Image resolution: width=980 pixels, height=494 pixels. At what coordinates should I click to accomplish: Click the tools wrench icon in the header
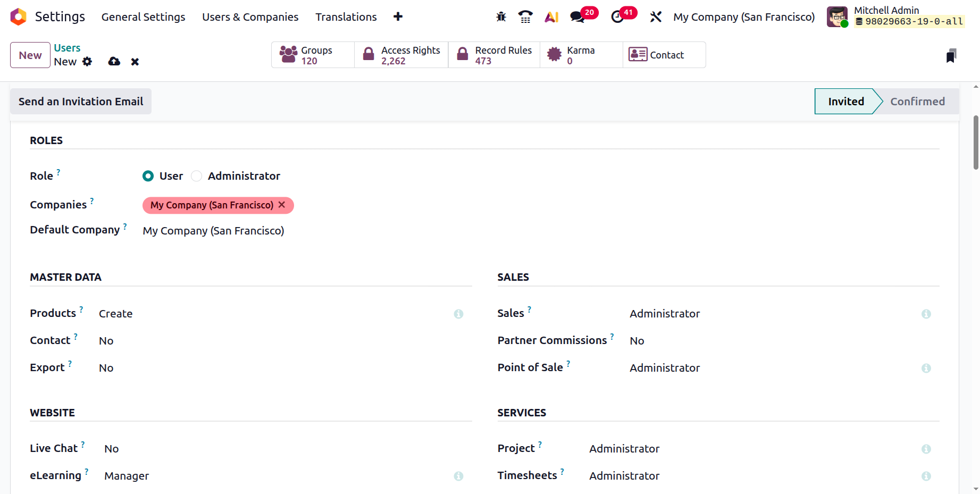656,17
